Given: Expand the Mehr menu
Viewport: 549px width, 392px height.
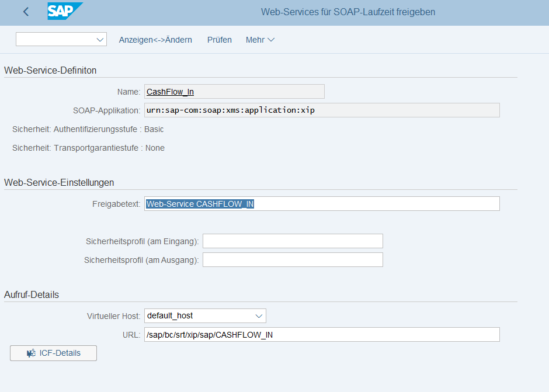Looking at the screenshot, I should pos(260,40).
